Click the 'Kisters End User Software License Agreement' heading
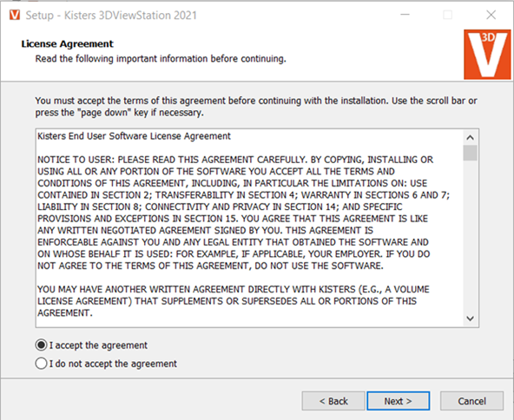The image size is (514, 420). [134, 136]
